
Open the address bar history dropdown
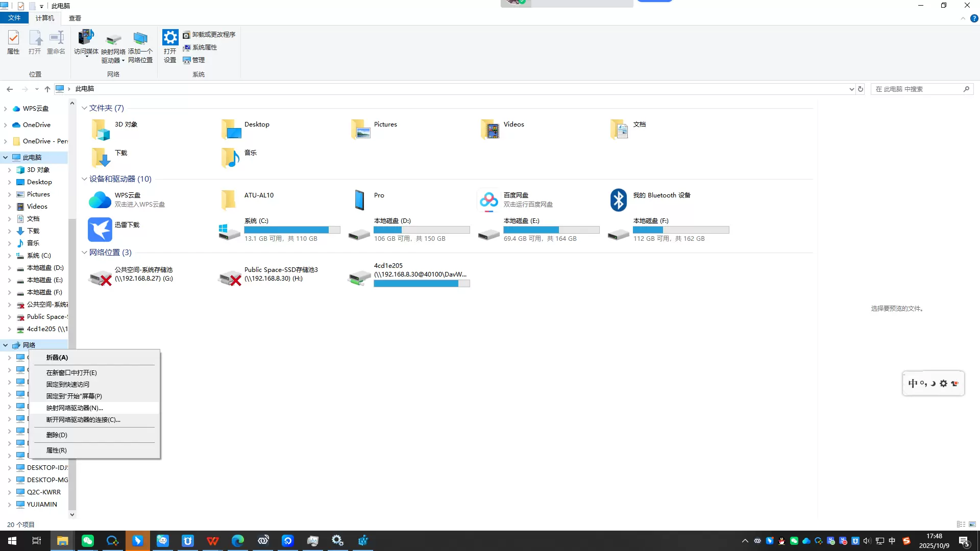tap(851, 89)
